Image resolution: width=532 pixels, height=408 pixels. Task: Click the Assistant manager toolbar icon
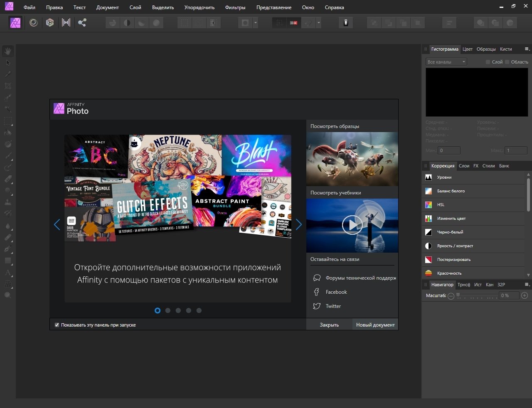click(345, 23)
